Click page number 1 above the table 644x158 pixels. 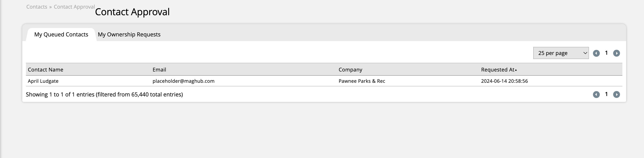coord(606,53)
